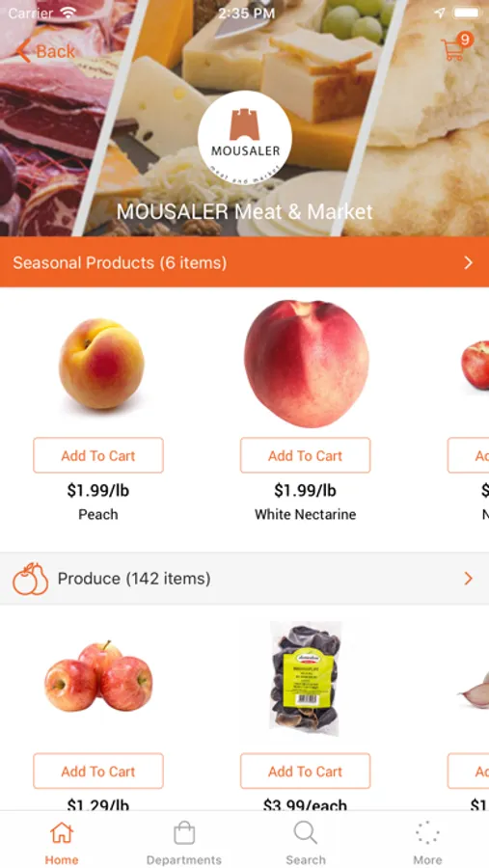The width and height of the screenshot is (489, 868).
Task: Open the Peach product image
Action: pos(101,364)
